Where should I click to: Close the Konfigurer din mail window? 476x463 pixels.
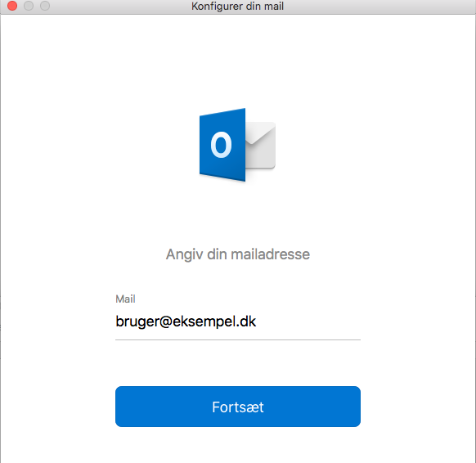click(12, 6)
